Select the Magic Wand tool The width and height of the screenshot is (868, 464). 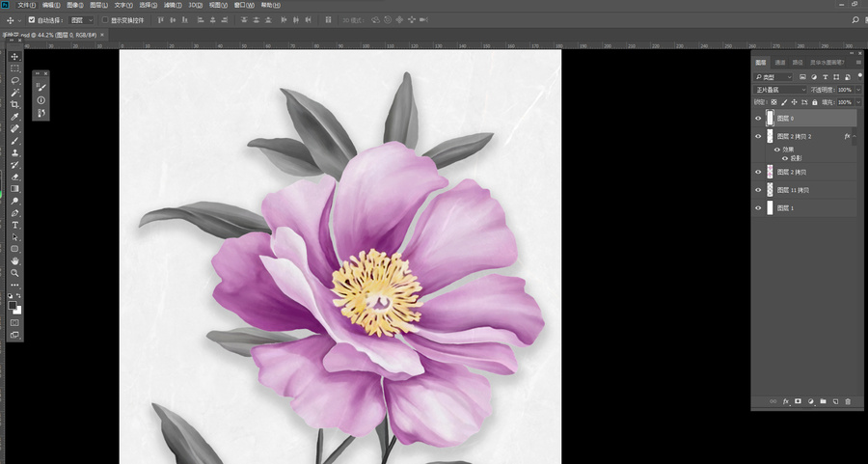click(14, 93)
